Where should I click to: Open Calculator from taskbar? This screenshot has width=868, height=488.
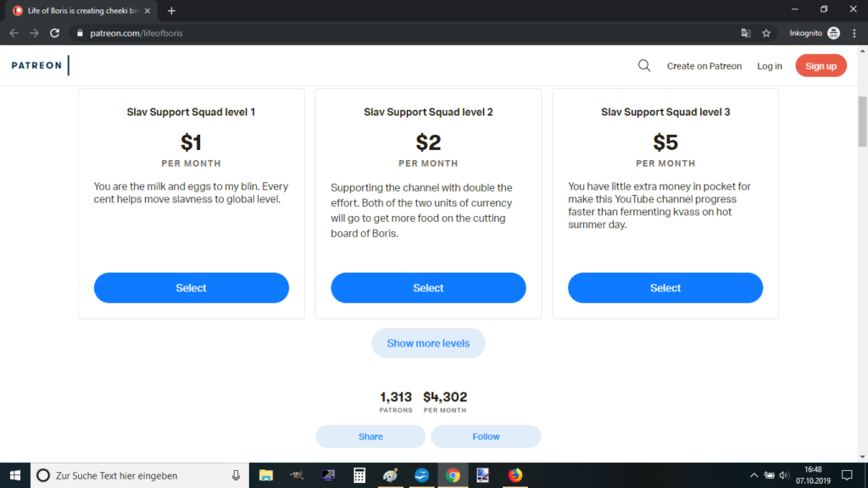point(359,475)
